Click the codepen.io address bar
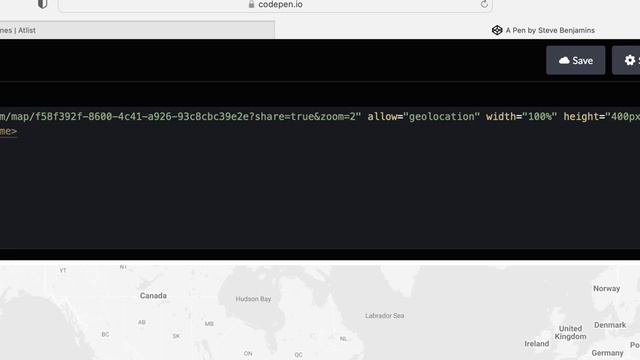 [x=276, y=4]
